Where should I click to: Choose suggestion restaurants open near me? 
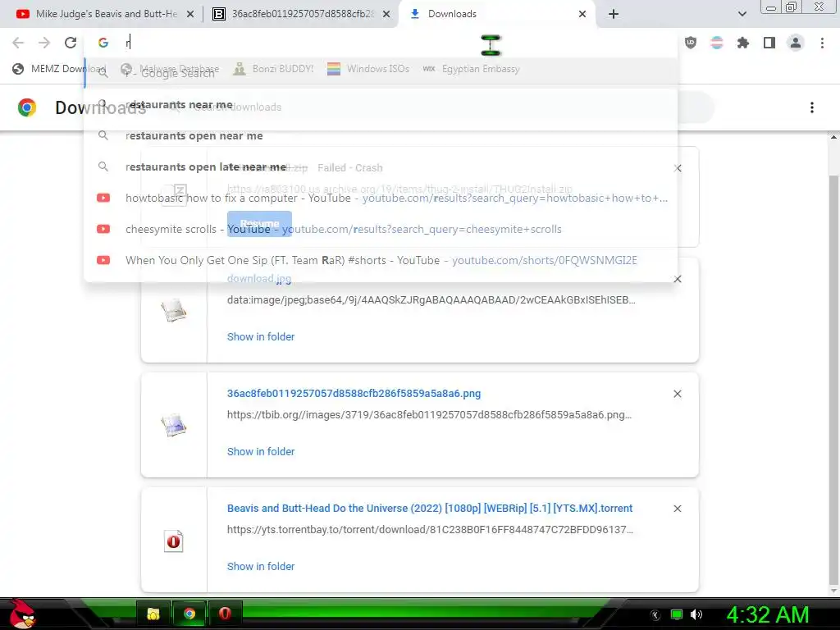click(x=381, y=135)
